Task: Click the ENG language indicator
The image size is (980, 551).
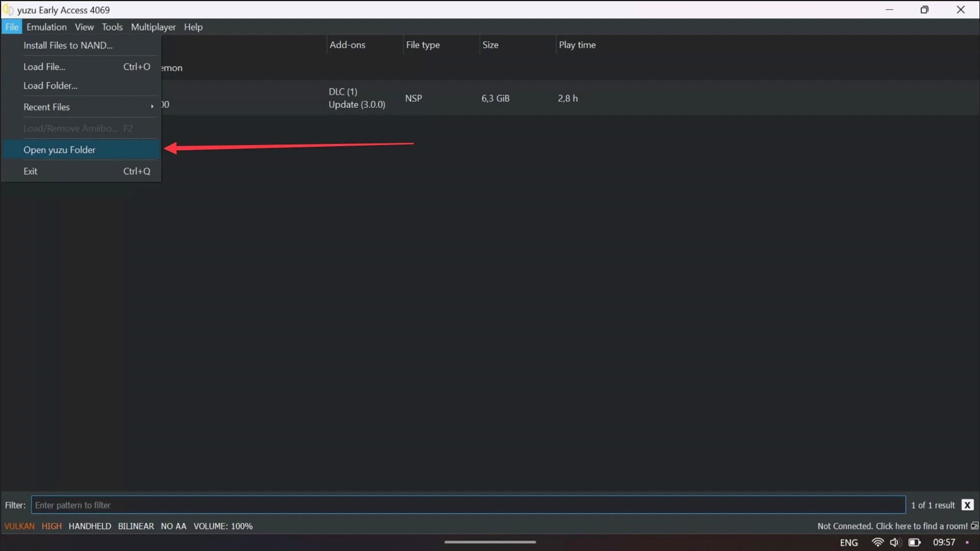Action: 849,542
